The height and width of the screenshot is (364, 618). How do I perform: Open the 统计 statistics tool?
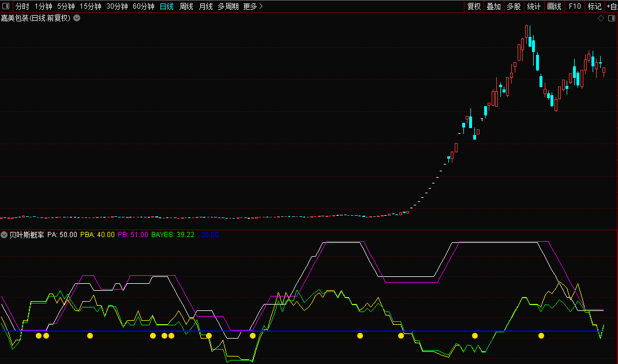tap(534, 6)
